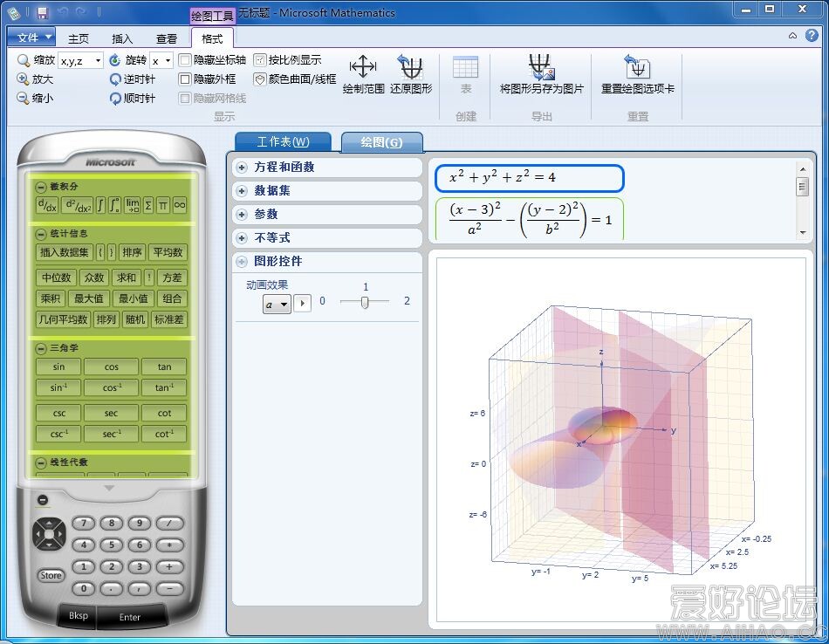
Task: Open the plot range (绘制范围) tool
Action: [x=363, y=79]
